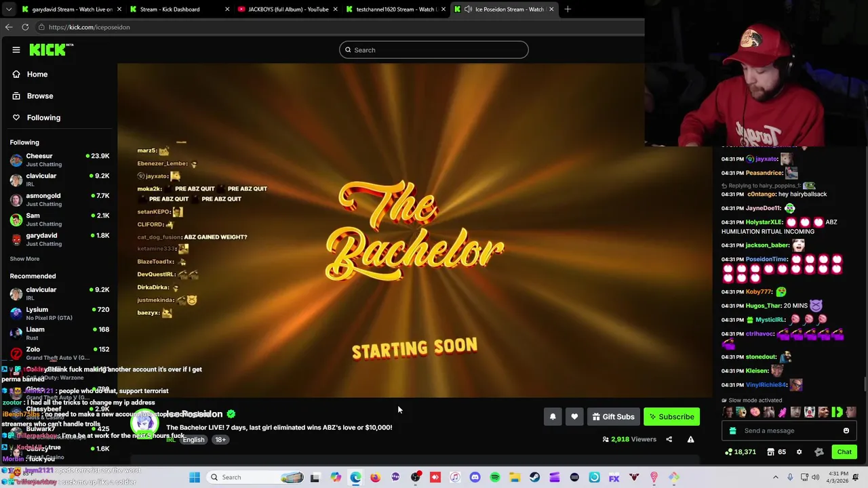The width and height of the screenshot is (868, 488).
Task: Click the green gift icon in chat box
Action: 732,430
